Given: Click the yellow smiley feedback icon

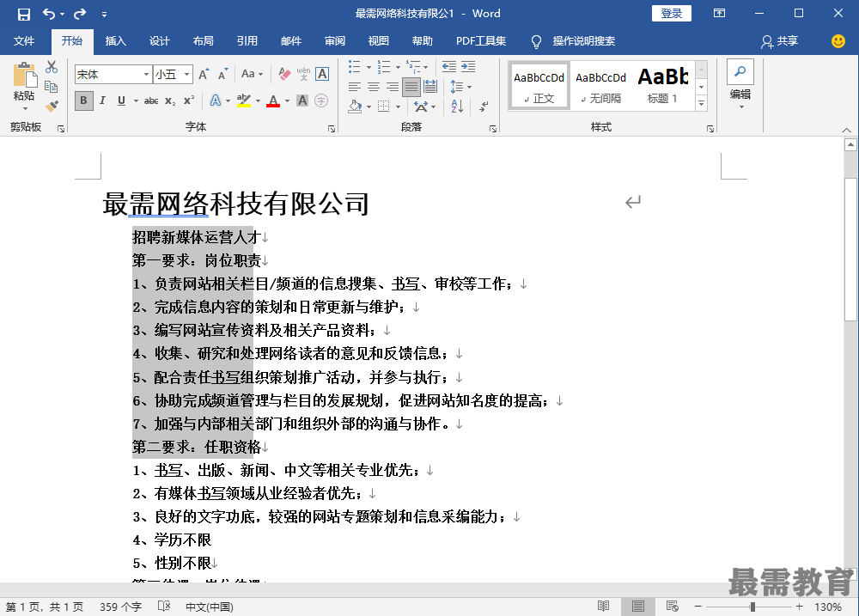Looking at the screenshot, I should click(x=838, y=41).
